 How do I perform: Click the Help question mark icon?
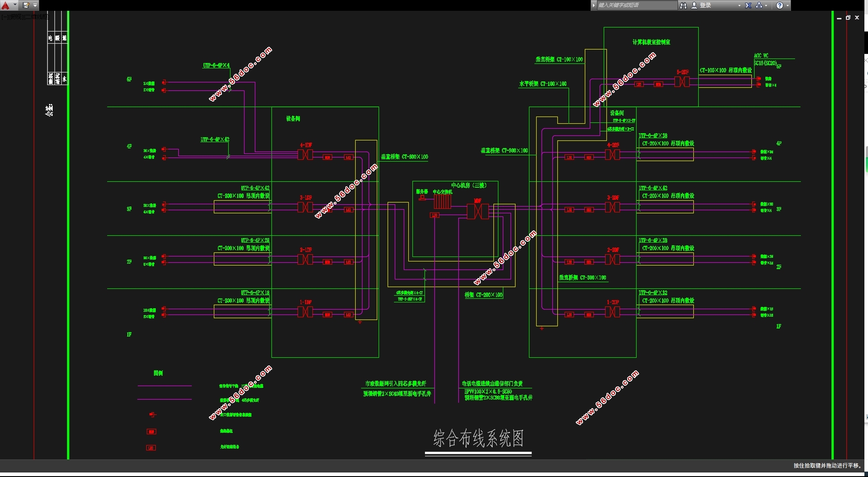(x=780, y=5)
